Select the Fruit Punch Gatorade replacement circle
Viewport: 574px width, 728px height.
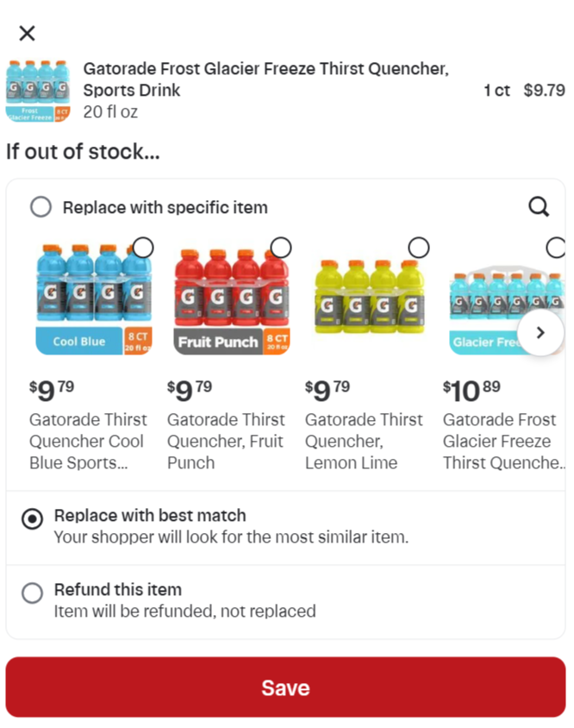(x=281, y=248)
